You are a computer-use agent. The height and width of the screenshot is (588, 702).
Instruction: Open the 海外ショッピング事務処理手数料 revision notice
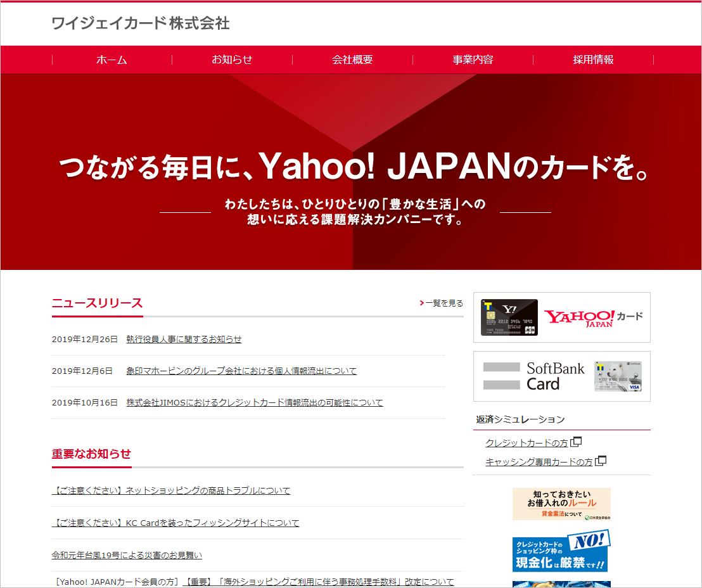click(x=318, y=582)
